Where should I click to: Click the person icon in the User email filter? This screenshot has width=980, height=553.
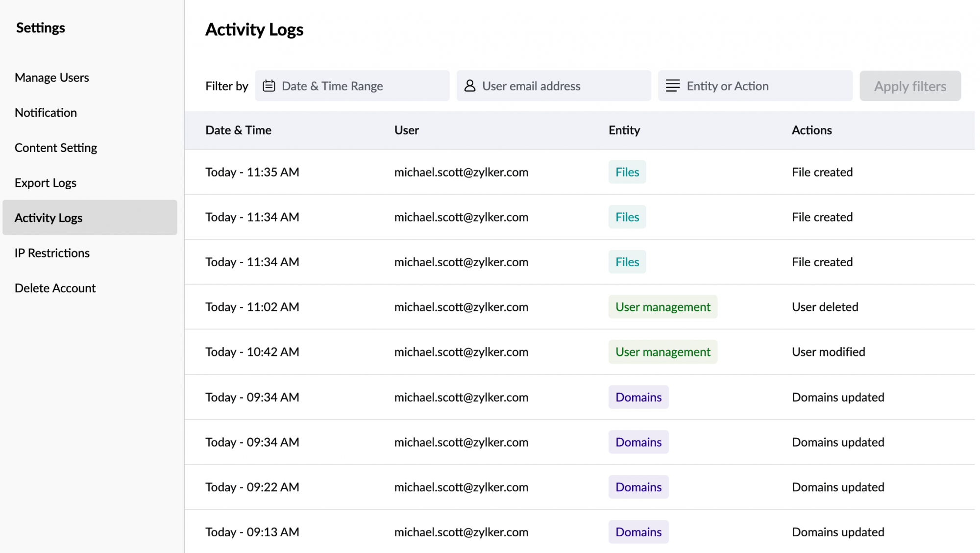(x=470, y=85)
